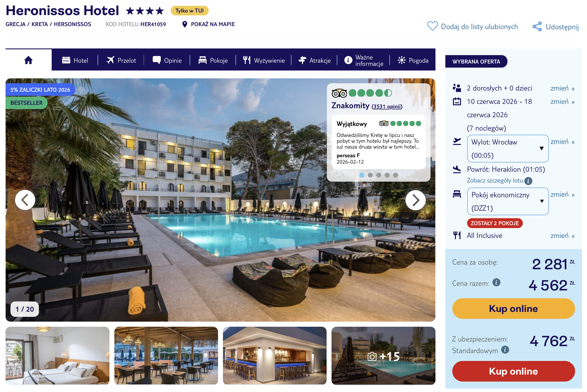The image size is (587, 392).
Task: Click flight details info icon
Action: pos(528,181)
